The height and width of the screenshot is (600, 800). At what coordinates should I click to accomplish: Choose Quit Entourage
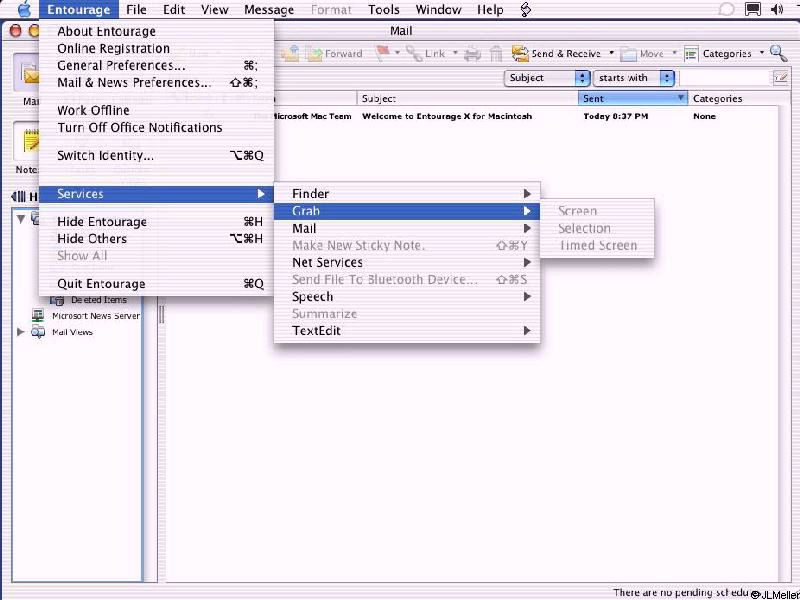[x=157, y=284]
